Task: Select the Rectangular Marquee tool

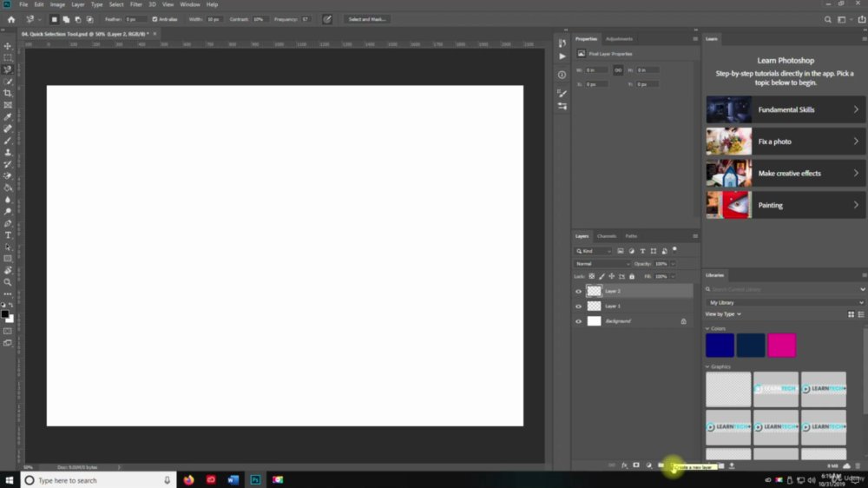Action: [8, 57]
